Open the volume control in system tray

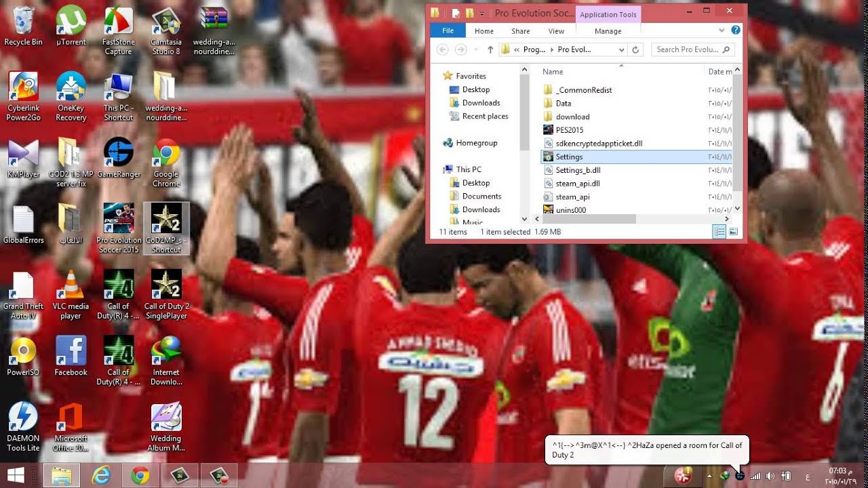click(x=770, y=476)
